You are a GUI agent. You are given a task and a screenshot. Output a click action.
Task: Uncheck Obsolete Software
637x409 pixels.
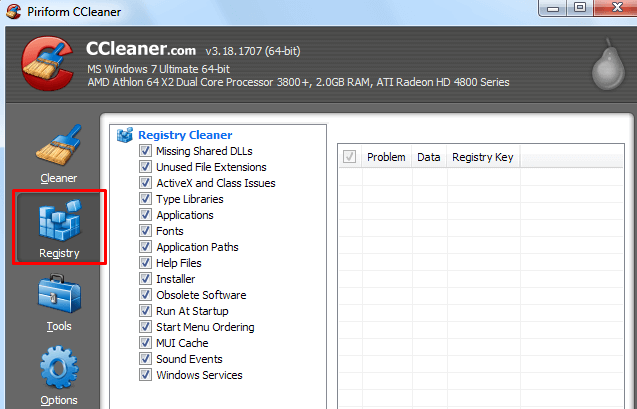coord(145,294)
